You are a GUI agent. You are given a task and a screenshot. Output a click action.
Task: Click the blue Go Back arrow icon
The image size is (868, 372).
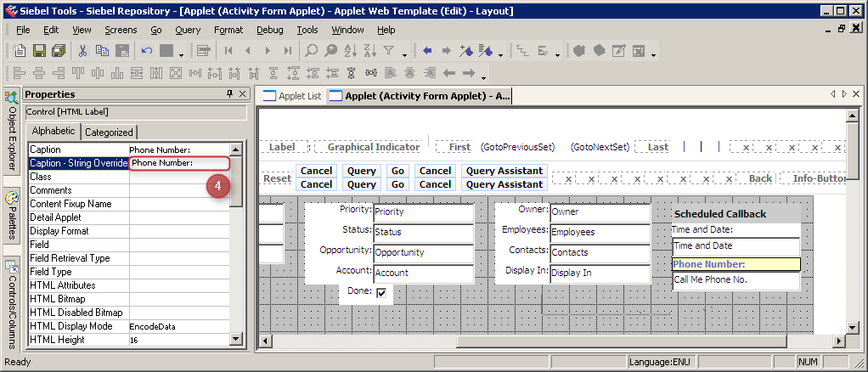427,51
